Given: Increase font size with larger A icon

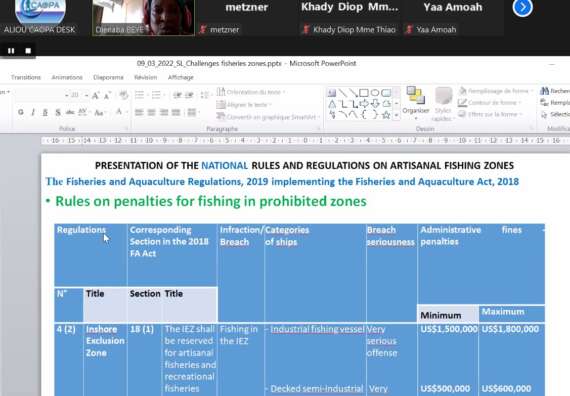Looking at the screenshot, I should point(95,96).
